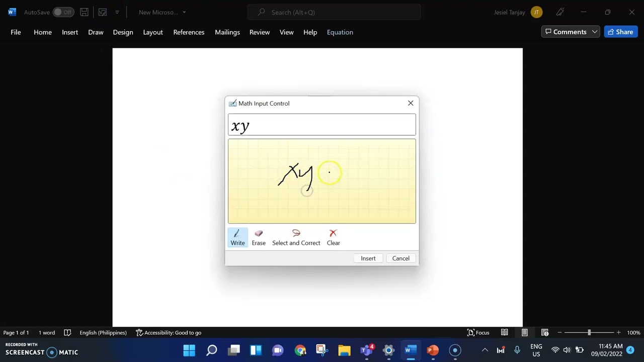The image size is (644, 362).
Task: Switch to the Draw tab
Action: click(x=96, y=32)
